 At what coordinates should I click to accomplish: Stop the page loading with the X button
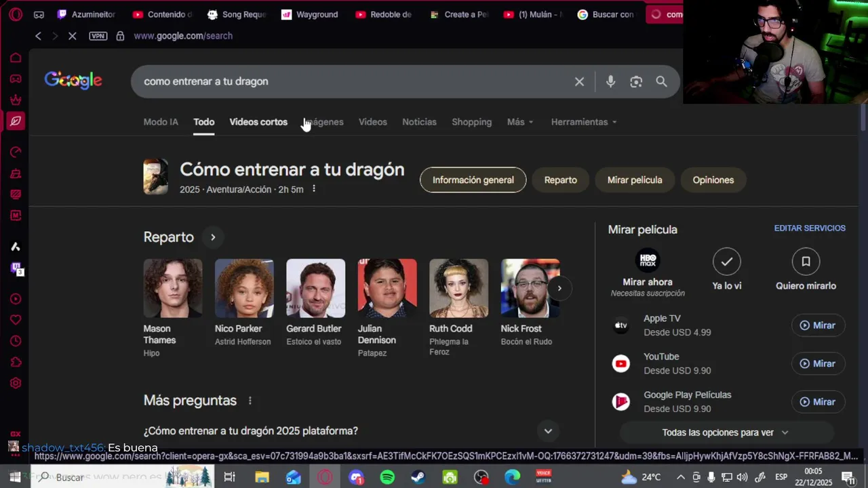[x=72, y=36]
